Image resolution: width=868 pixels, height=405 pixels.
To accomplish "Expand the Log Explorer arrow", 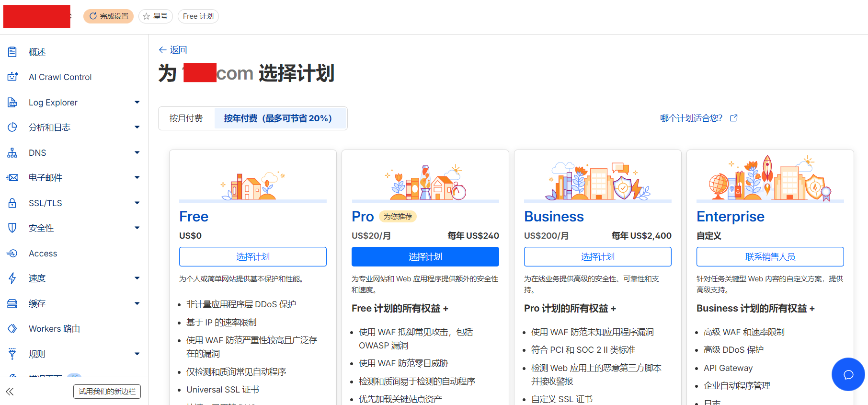I will pyautogui.click(x=137, y=102).
